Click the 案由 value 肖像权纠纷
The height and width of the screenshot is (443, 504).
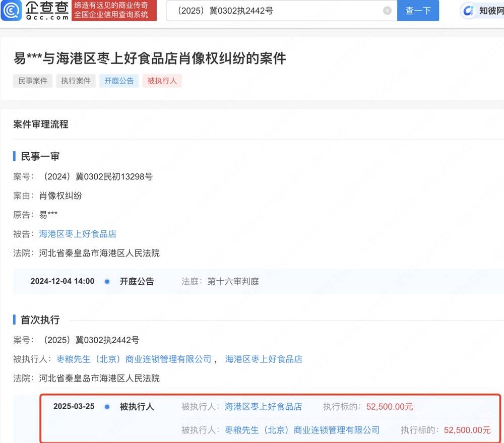pos(60,196)
